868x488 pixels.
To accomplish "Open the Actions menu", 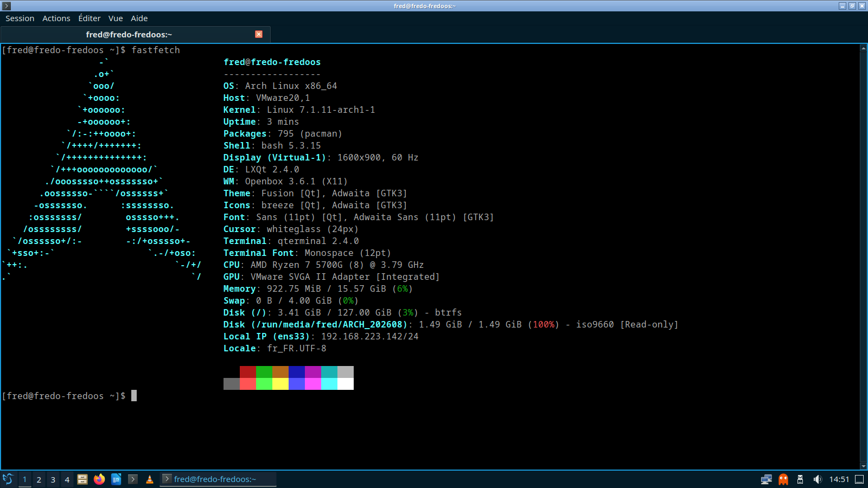I will (x=56, y=18).
